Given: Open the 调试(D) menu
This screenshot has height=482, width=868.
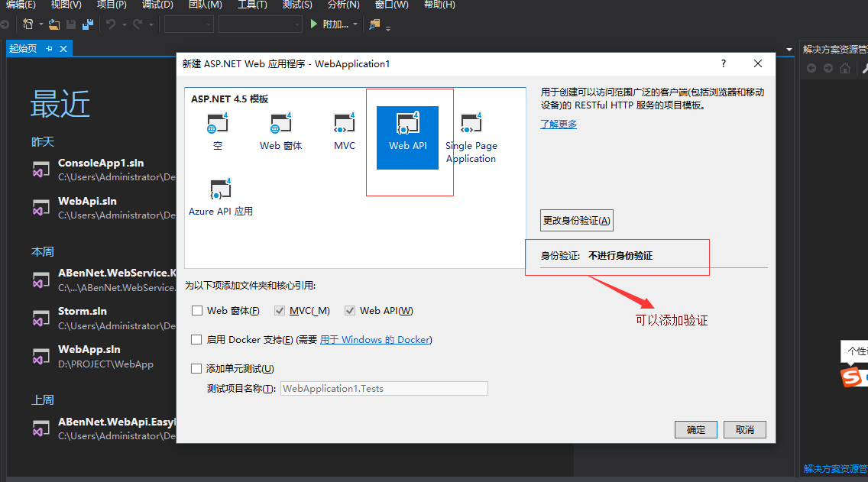Looking at the screenshot, I should (x=157, y=5).
